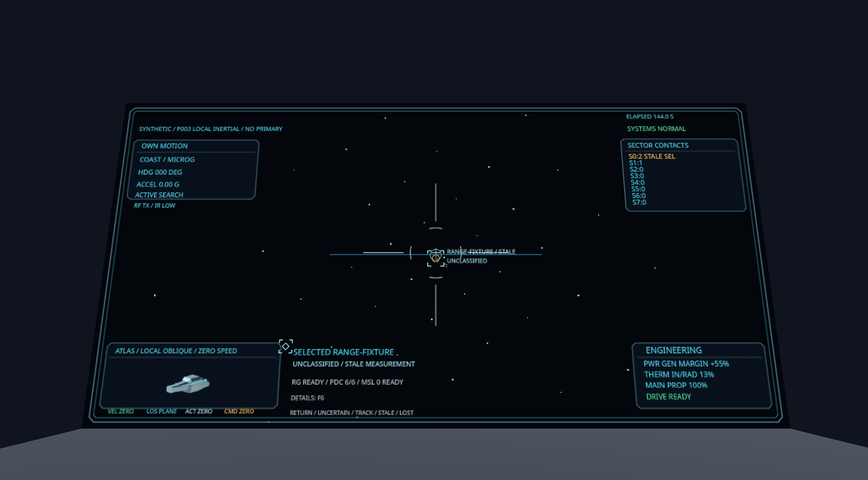Click PWR GEN MARGIN +55% readout
Image resolution: width=868 pixels, height=480 pixels.
(x=686, y=364)
